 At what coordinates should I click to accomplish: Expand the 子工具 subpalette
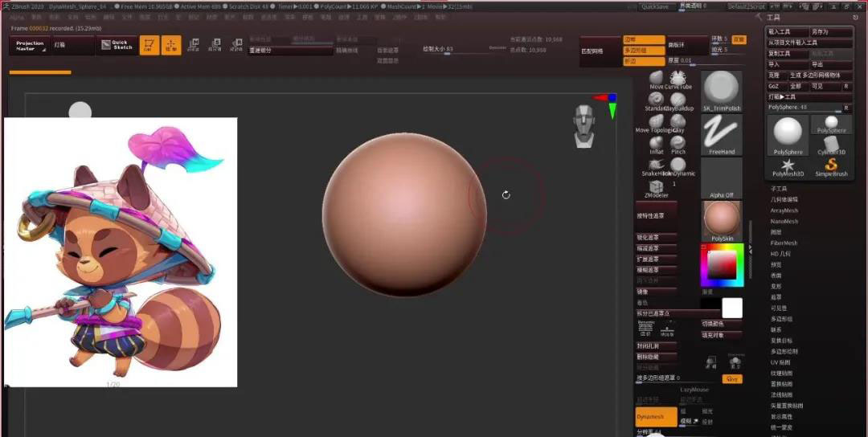point(779,189)
